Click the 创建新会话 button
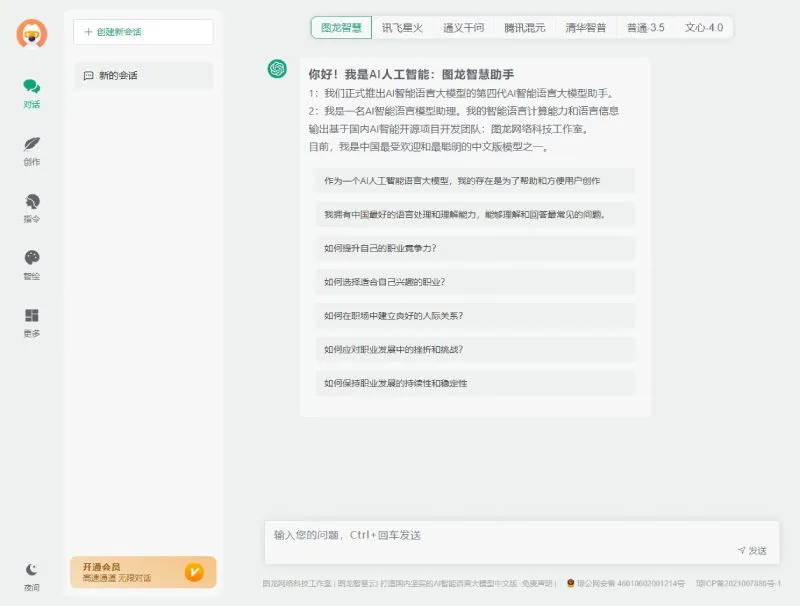The image size is (800, 606). pyautogui.click(x=143, y=32)
